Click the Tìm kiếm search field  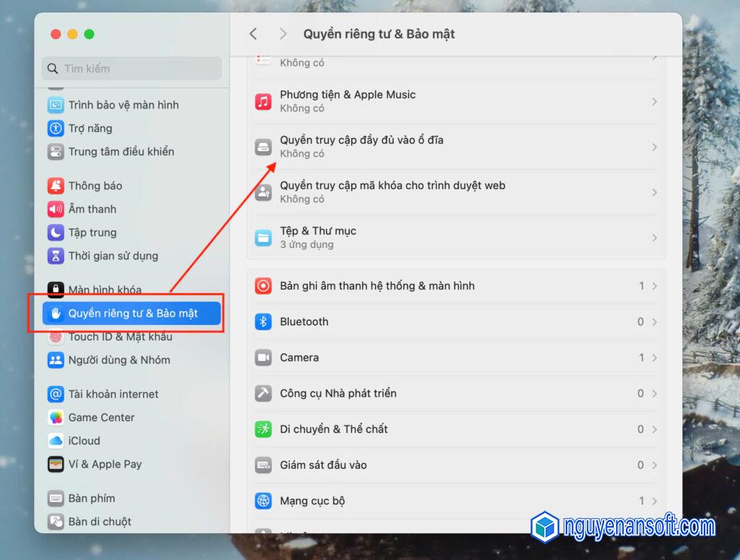[132, 69]
